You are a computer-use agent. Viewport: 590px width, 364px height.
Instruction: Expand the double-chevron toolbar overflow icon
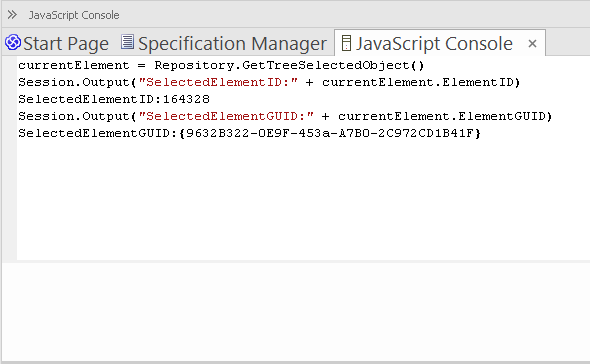point(12,15)
